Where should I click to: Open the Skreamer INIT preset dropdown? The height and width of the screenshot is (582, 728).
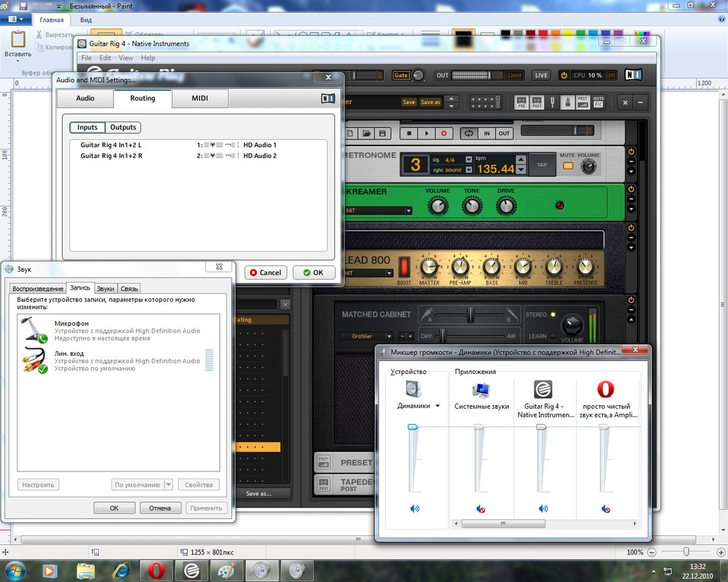pyautogui.click(x=408, y=211)
